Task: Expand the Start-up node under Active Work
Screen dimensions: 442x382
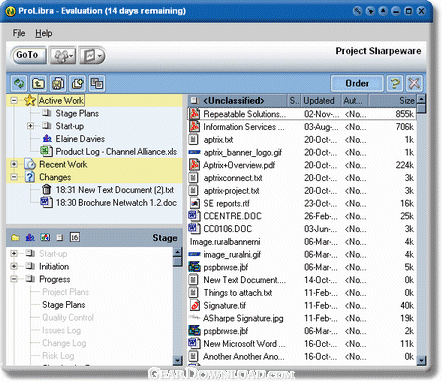Action: tap(30, 126)
